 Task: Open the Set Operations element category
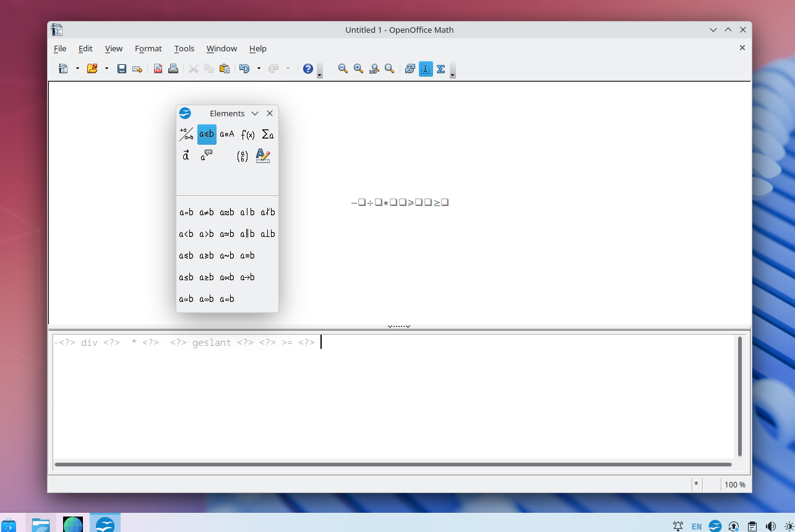[227, 134]
